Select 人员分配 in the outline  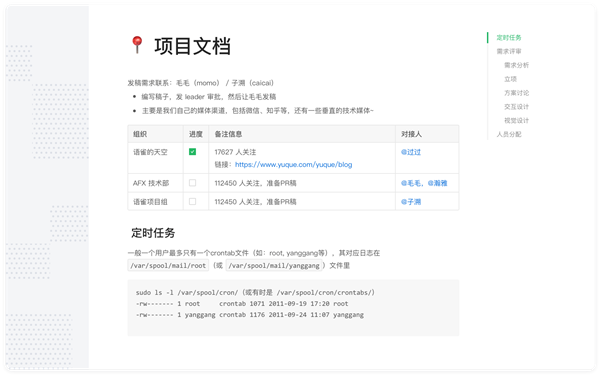pyautogui.click(x=509, y=134)
